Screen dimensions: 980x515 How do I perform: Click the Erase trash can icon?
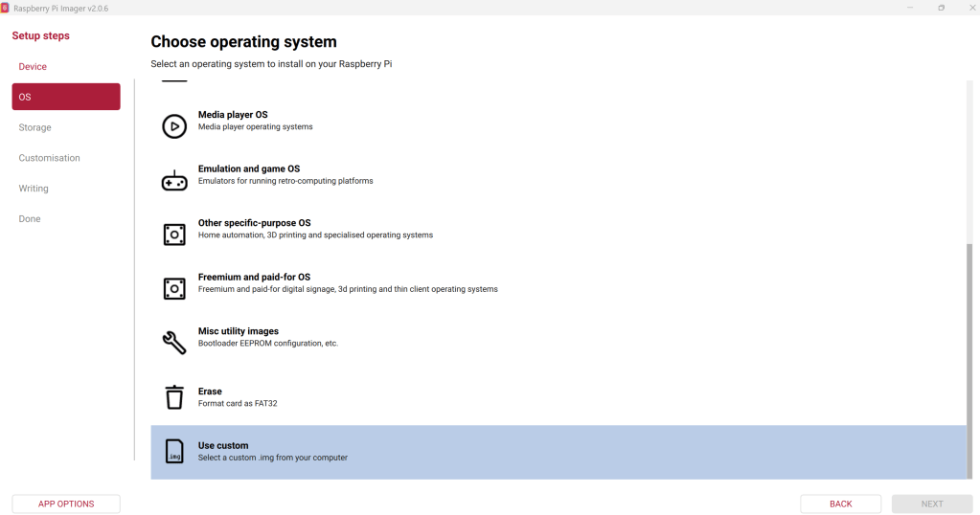[x=174, y=397]
